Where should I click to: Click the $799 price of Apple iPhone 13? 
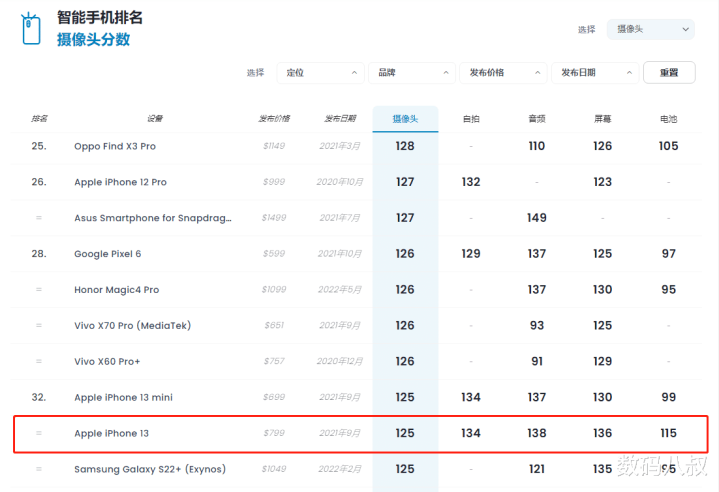coord(274,433)
